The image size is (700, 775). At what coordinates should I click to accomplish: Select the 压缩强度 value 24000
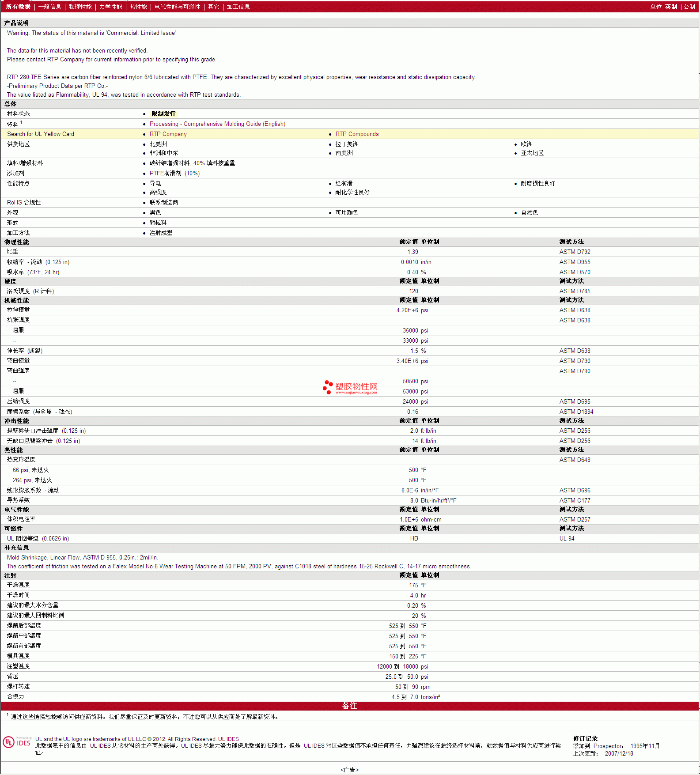point(410,401)
